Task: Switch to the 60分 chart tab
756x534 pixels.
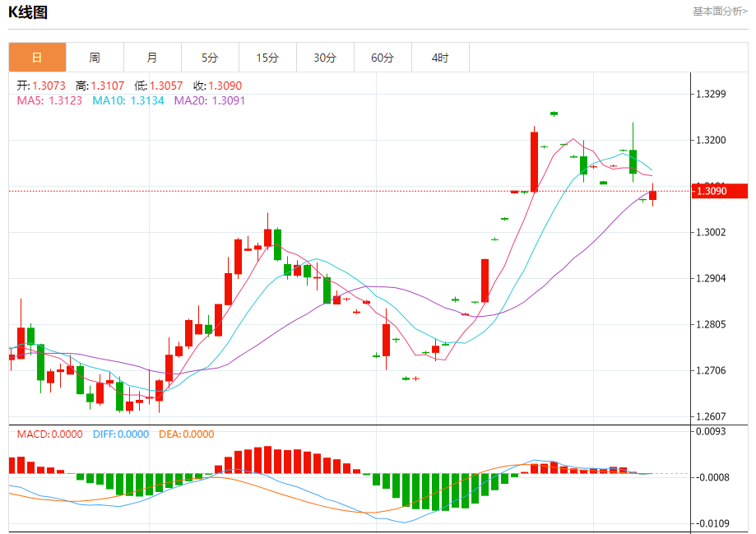Action: click(x=383, y=58)
